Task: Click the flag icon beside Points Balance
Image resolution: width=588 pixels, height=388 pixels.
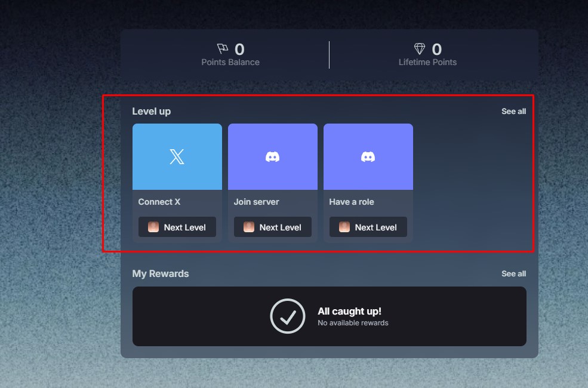Action: [x=223, y=49]
